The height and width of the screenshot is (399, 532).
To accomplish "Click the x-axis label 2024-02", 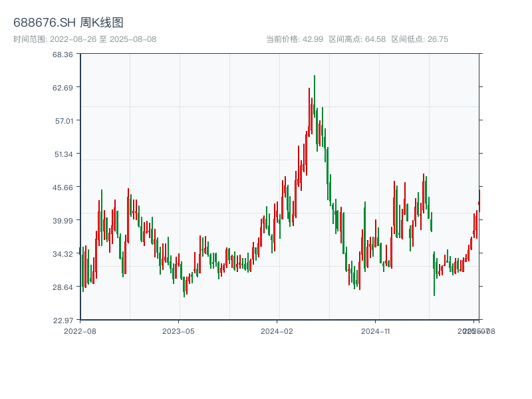I will coord(277,331).
